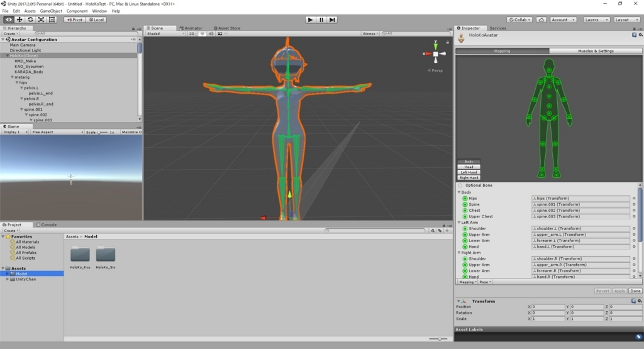Select the Head mapping button
644x349 pixels.
[x=469, y=167]
